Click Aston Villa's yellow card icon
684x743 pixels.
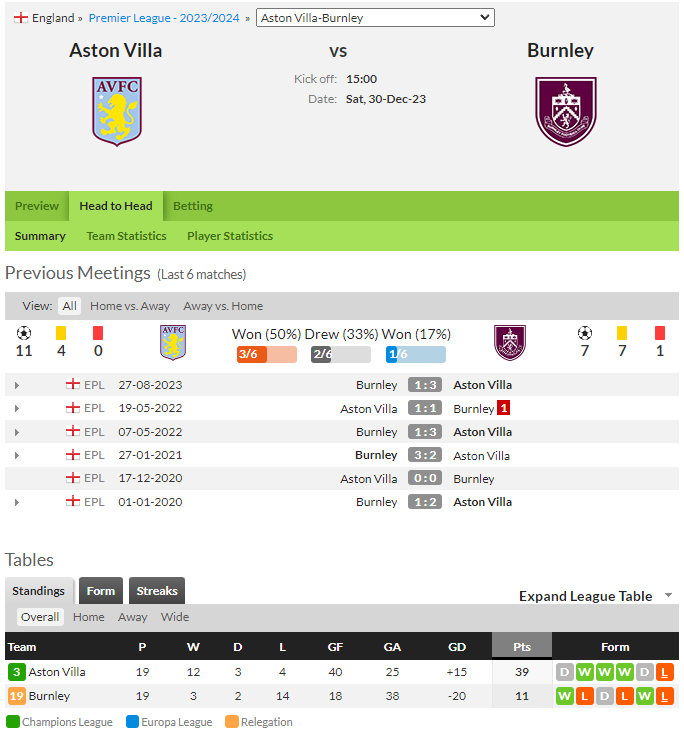[61, 333]
